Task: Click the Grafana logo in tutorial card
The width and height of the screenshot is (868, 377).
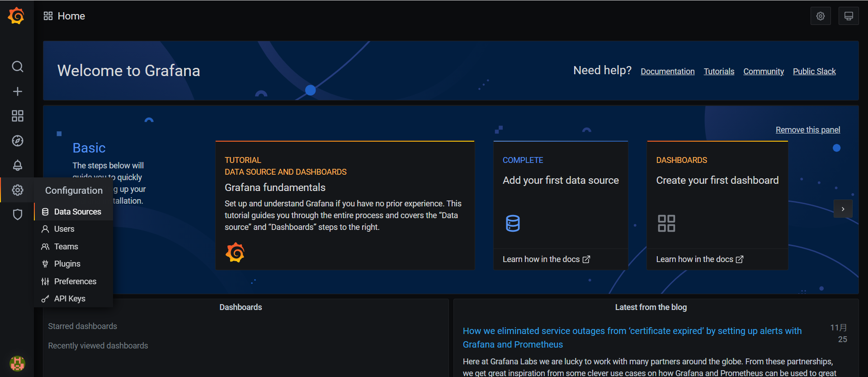Action: pos(235,253)
